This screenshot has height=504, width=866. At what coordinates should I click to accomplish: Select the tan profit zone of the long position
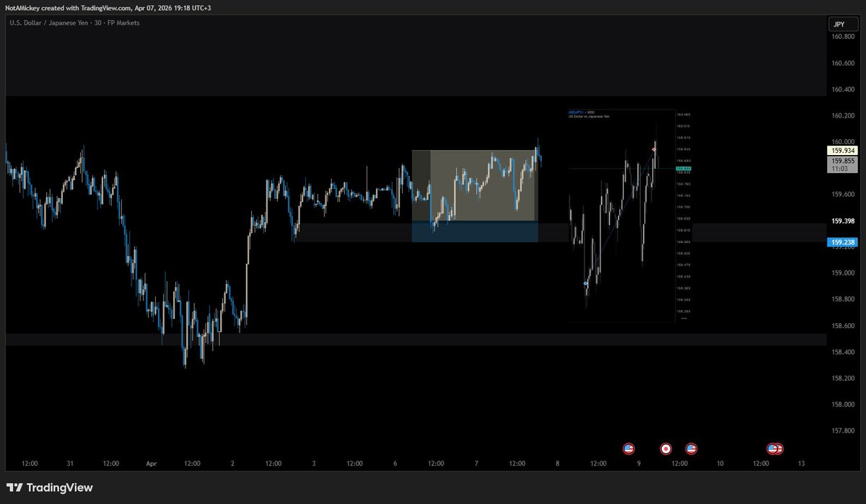point(475,185)
